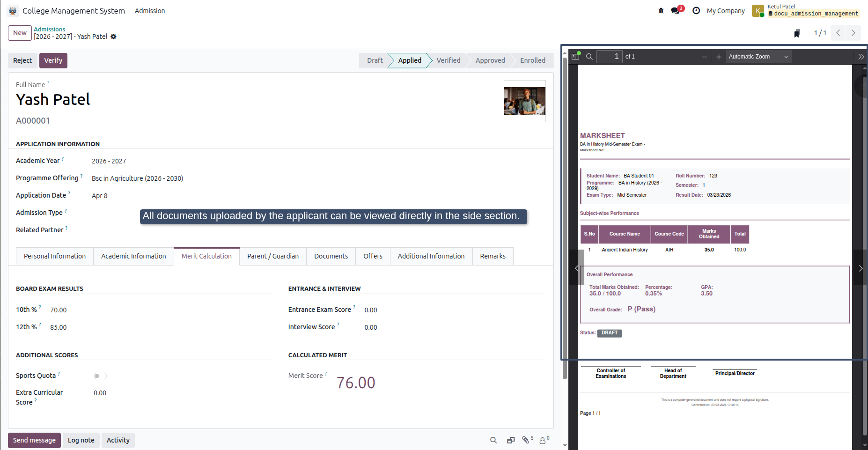Select the Verified status stage
This screenshot has width=868, height=450.
(449, 60)
